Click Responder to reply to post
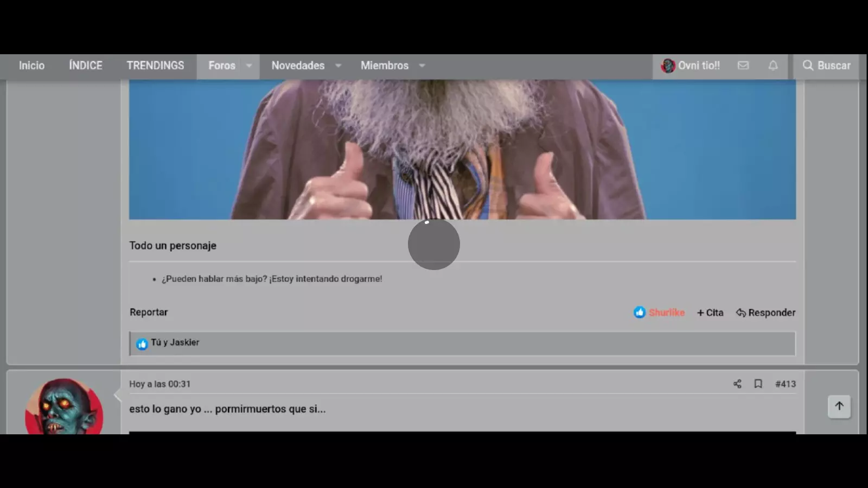 (x=765, y=313)
